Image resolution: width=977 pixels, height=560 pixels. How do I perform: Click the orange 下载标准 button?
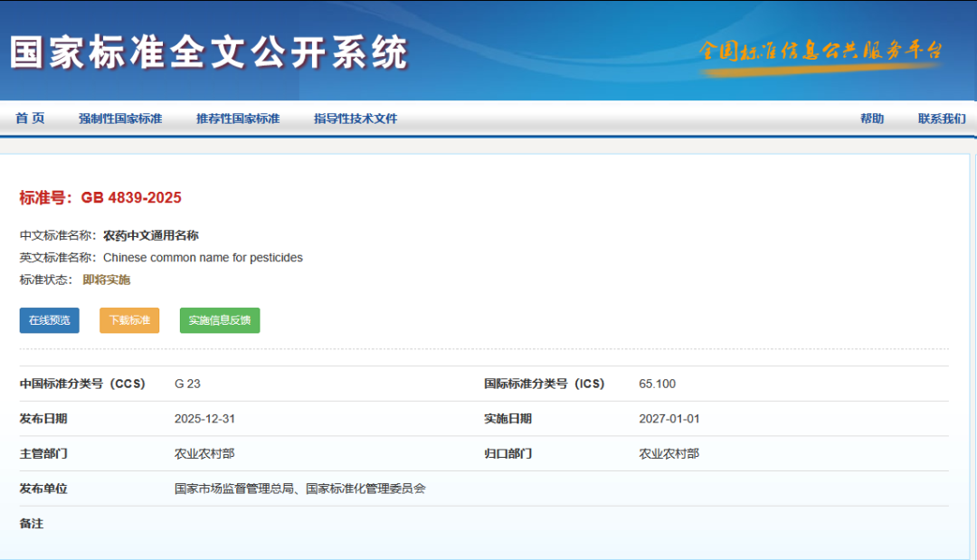click(129, 320)
